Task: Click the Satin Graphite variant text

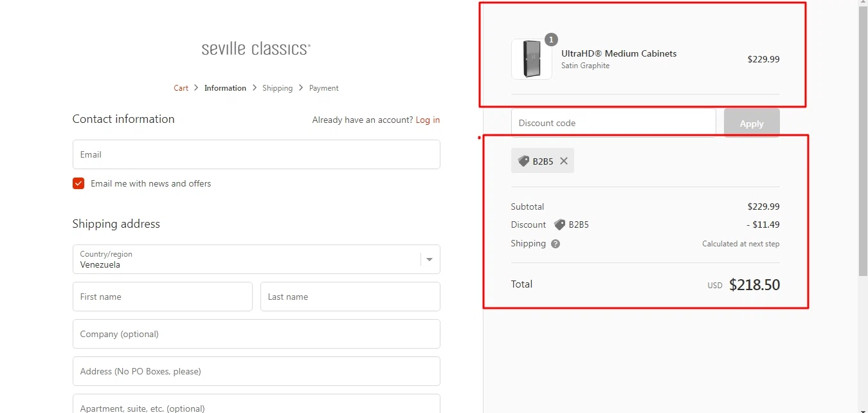Action: (585, 66)
